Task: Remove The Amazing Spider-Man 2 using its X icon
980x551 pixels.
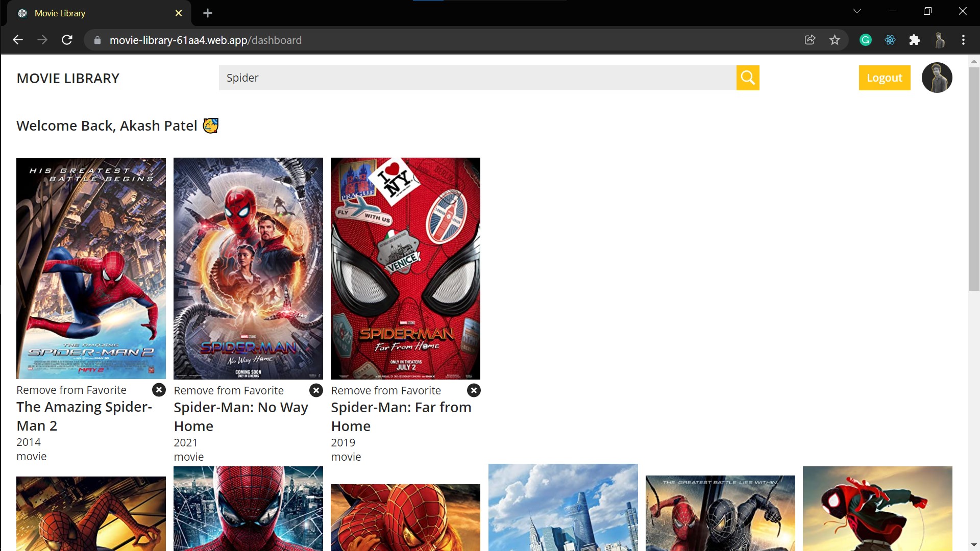Action: pos(159,390)
